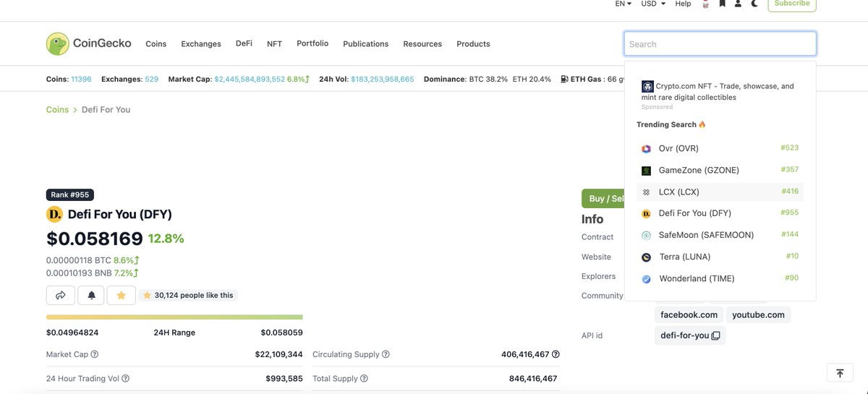Toggle dark mode with the moon icon
The image size is (868, 394).
pos(754,4)
